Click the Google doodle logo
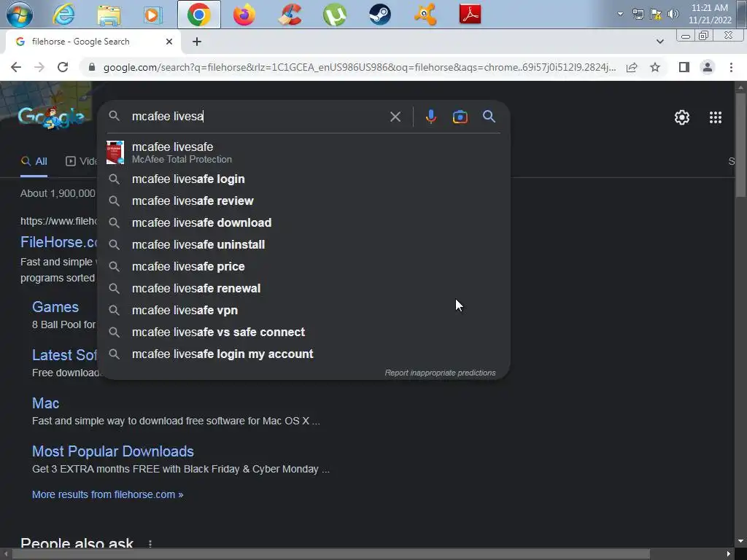This screenshot has height=560, width=747. click(52, 117)
